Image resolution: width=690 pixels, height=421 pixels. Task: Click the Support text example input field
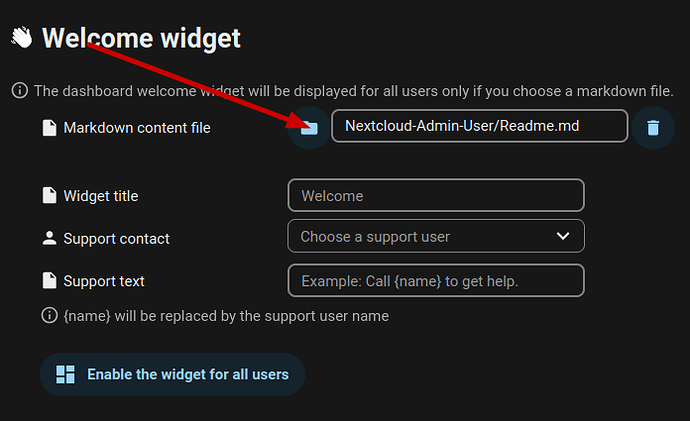[x=435, y=281]
